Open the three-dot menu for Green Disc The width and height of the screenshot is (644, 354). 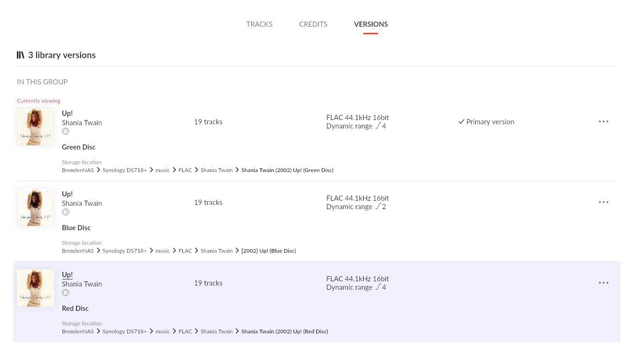(x=603, y=122)
